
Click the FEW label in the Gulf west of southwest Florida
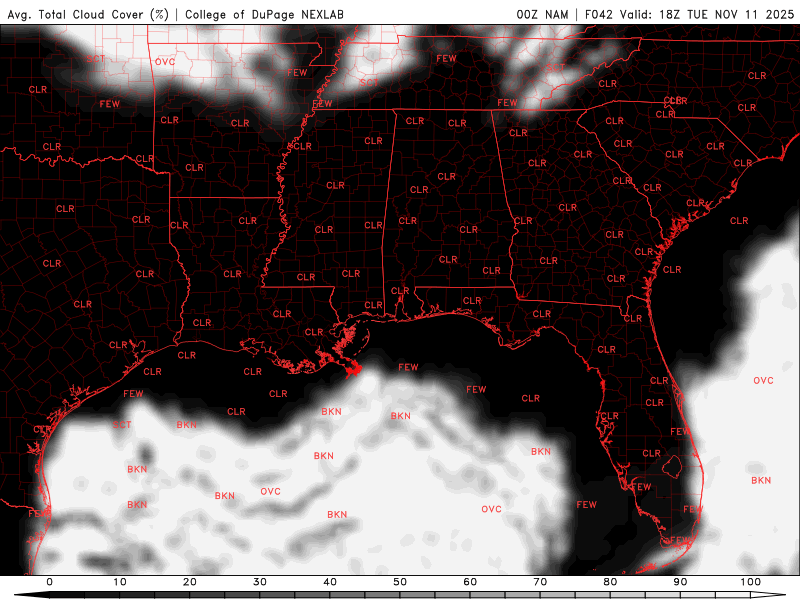click(586, 505)
